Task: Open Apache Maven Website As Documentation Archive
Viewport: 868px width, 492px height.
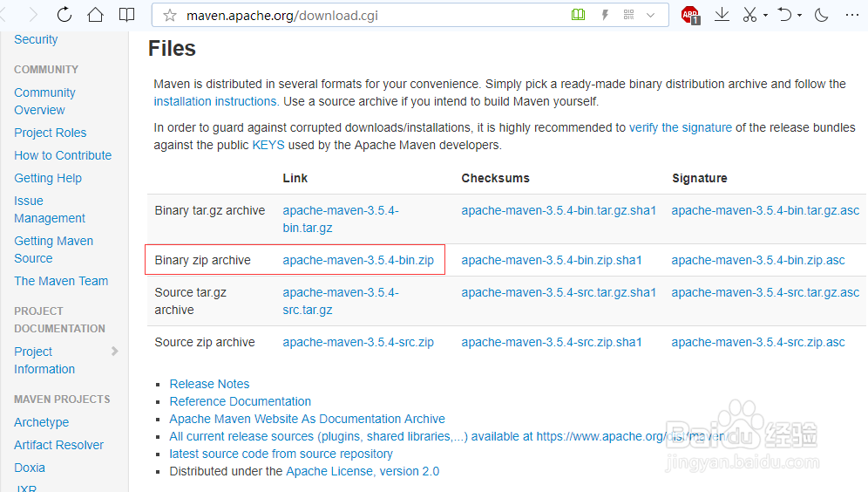Action: pos(308,420)
